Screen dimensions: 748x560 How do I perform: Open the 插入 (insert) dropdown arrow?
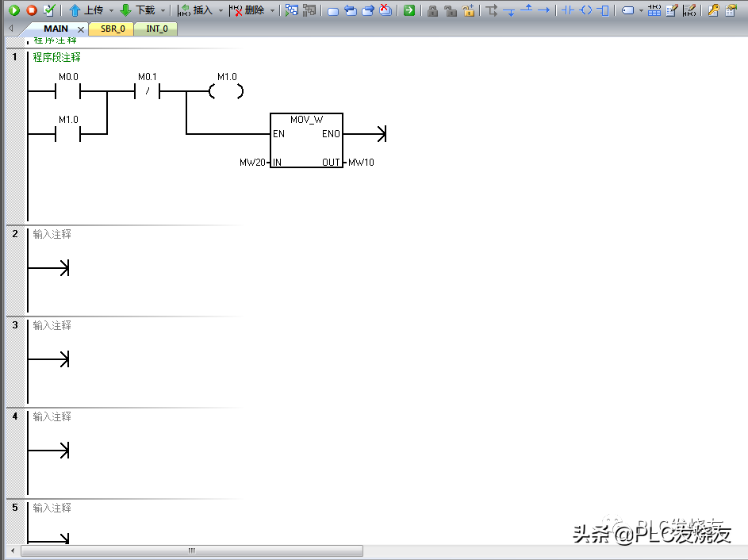point(221,10)
